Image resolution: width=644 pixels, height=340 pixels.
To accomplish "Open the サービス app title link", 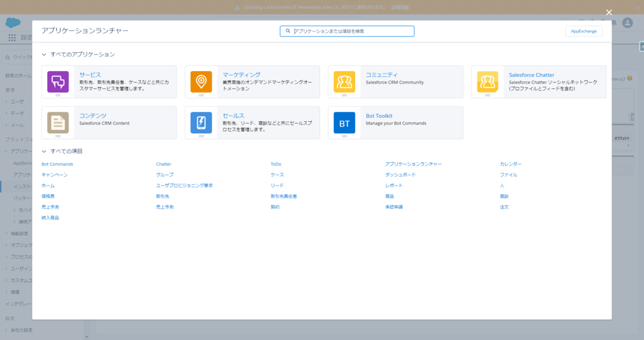I will tap(90, 75).
